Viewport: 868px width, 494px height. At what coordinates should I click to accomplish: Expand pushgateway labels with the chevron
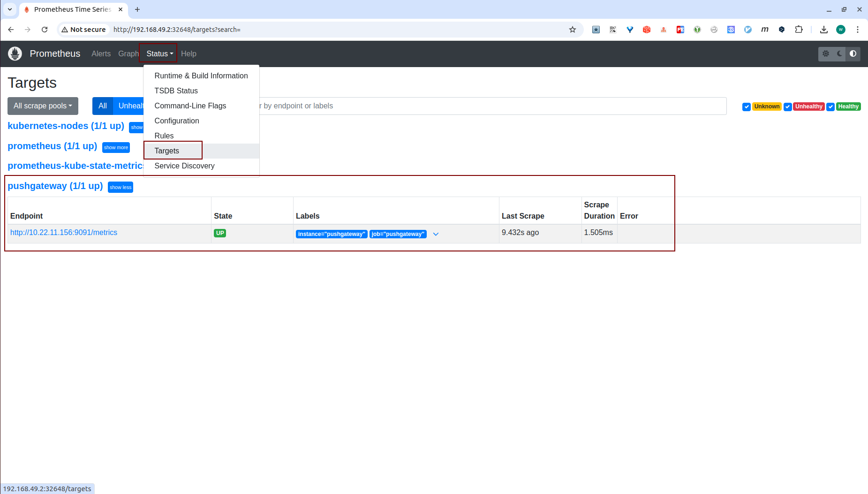click(436, 234)
